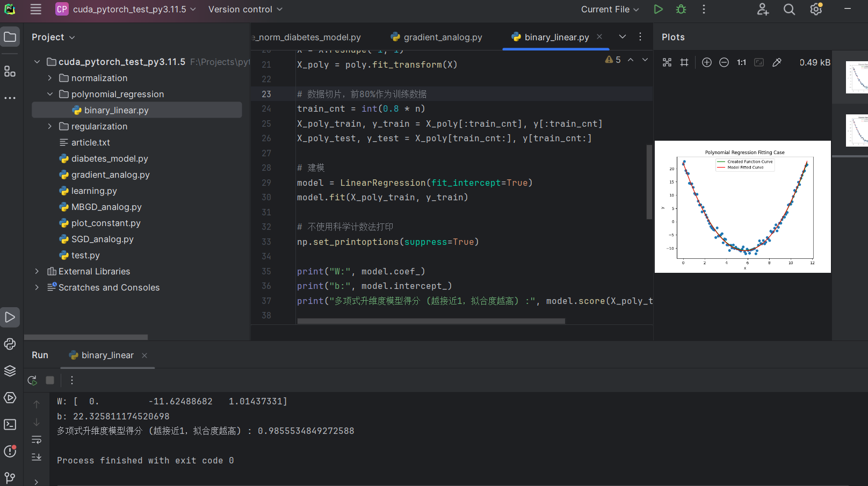Collapse the cuda_pytorch_test_py3.11.5 root folder
868x486 pixels.
[37, 62]
